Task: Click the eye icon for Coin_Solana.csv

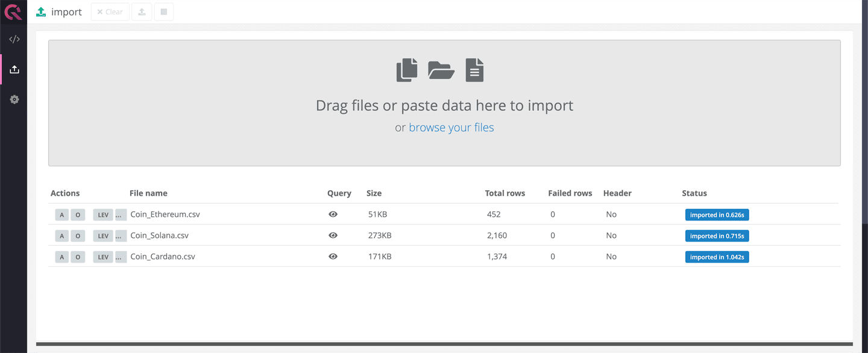Action: [x=333, y=236]
